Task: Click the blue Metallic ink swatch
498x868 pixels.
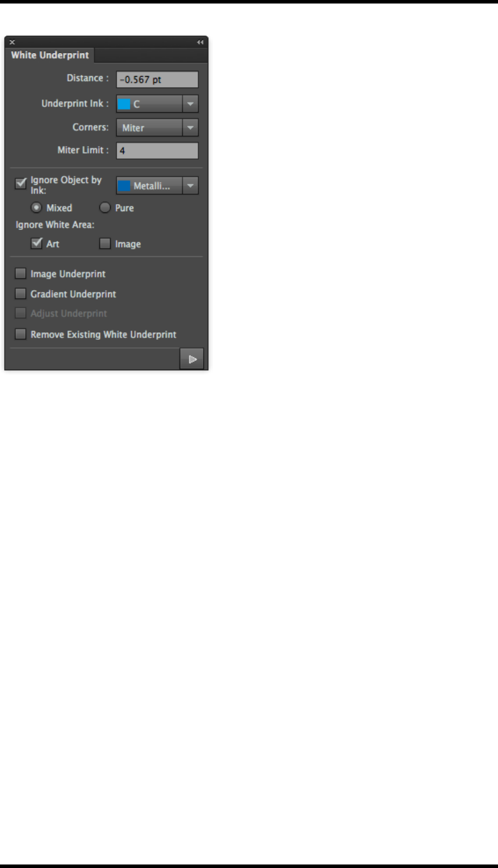Action: click(124, 186)
